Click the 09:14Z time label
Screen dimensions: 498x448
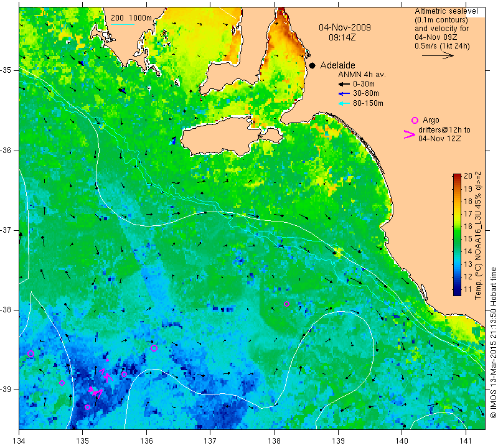[342, 37]
